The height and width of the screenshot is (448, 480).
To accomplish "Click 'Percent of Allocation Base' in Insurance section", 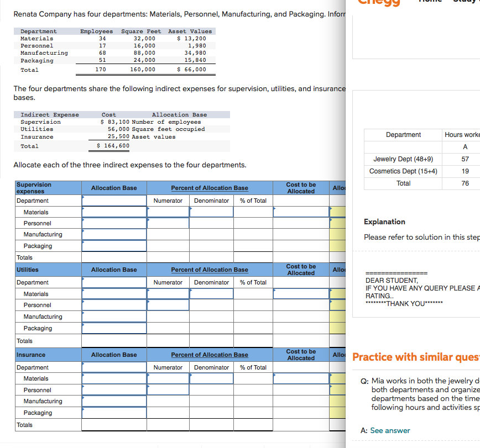I will tap(210, 355).
